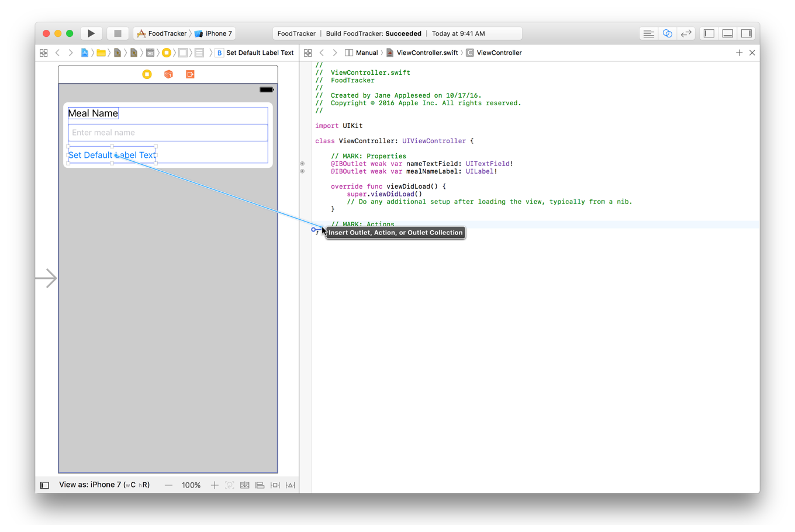Open the Add New Constraints menu
The image size is (795, 532).
pyautogui.click(x=275, y=485)
